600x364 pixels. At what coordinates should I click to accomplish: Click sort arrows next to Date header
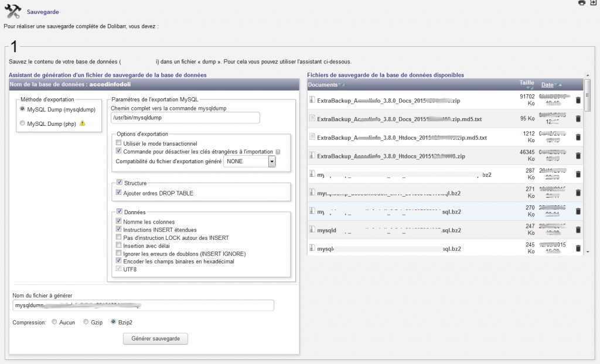558,85
